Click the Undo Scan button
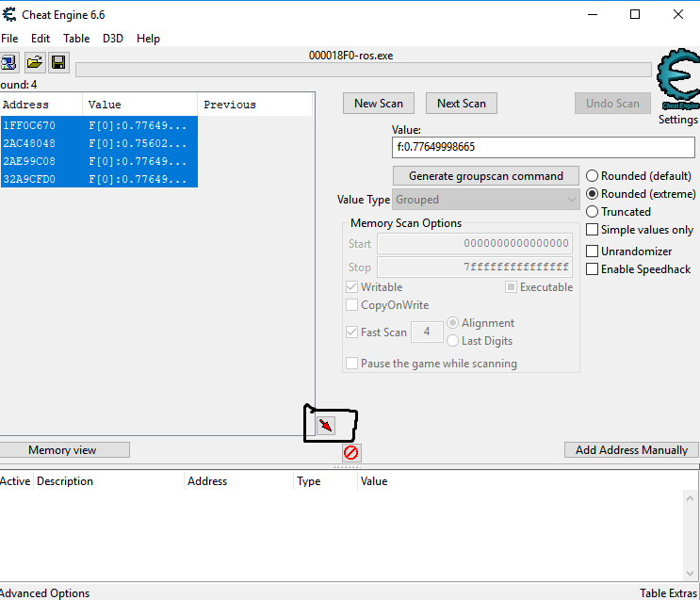Screen dimensions: 700x600 [x=612, y=104]
